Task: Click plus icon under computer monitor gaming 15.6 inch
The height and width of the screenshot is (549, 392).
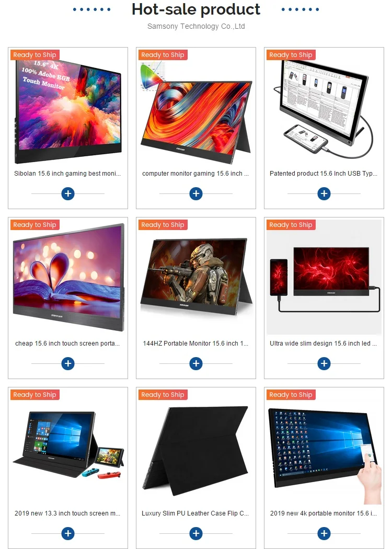Action: pos(196,193)
